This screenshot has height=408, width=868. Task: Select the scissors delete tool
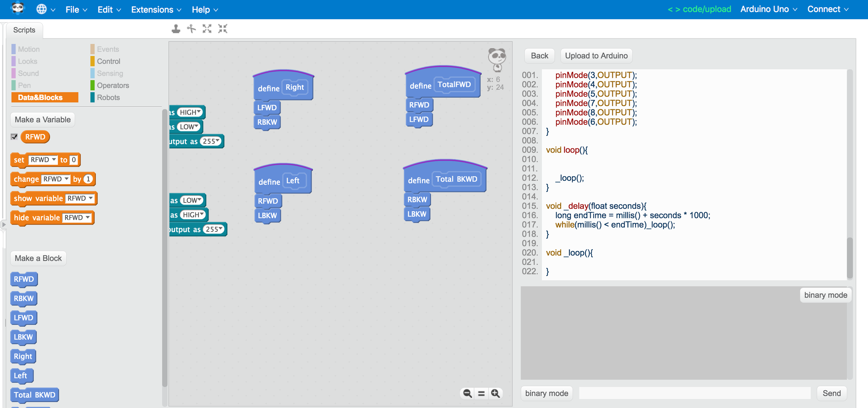point(191,29)
